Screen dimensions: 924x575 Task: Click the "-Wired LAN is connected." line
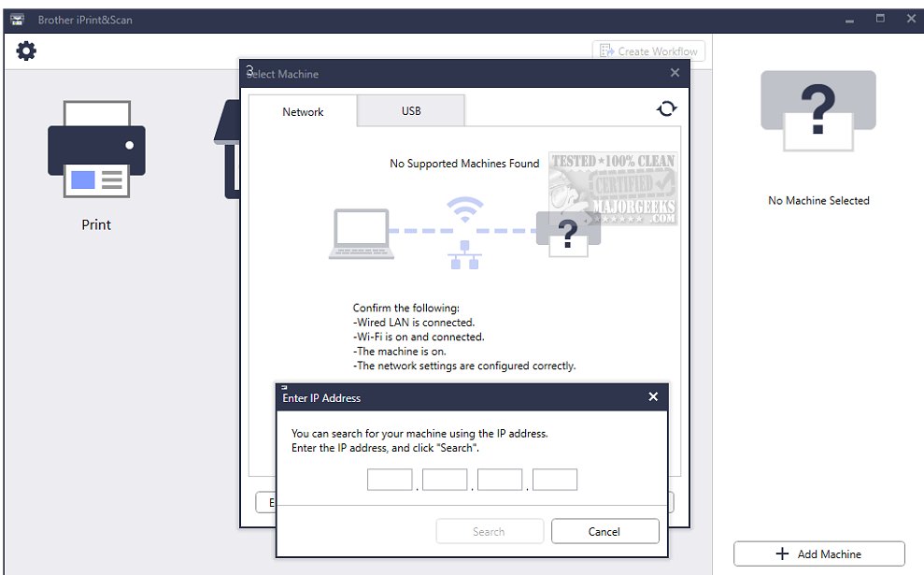coord(414,323)
